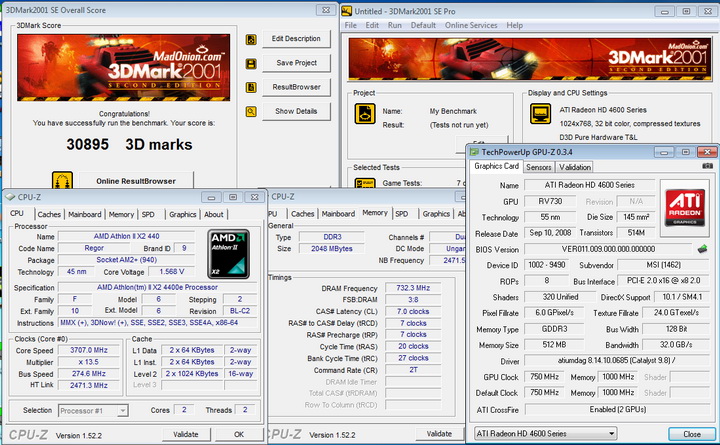Click the 3DMark2001 banner in Pro window

pyautogui.click(x=530, y=59)
